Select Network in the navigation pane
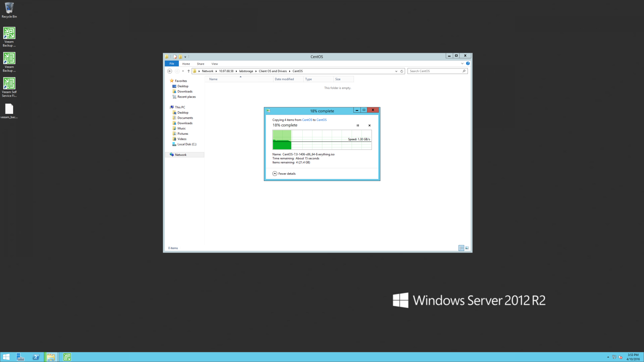 point(184,155)
